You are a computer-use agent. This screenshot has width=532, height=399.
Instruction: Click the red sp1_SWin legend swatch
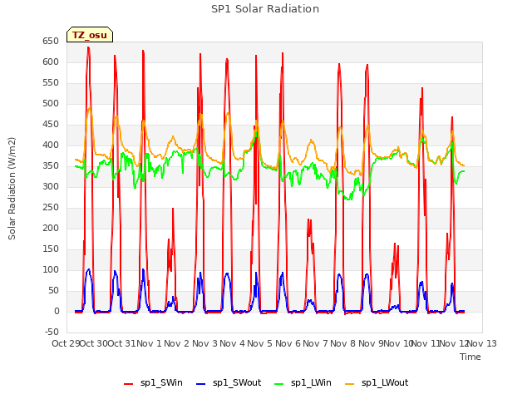pyautogui.click(x=129, y=384)
